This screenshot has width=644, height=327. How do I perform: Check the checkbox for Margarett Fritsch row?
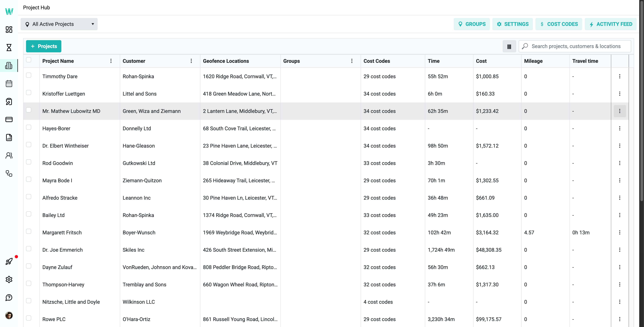tap(29, 231)
